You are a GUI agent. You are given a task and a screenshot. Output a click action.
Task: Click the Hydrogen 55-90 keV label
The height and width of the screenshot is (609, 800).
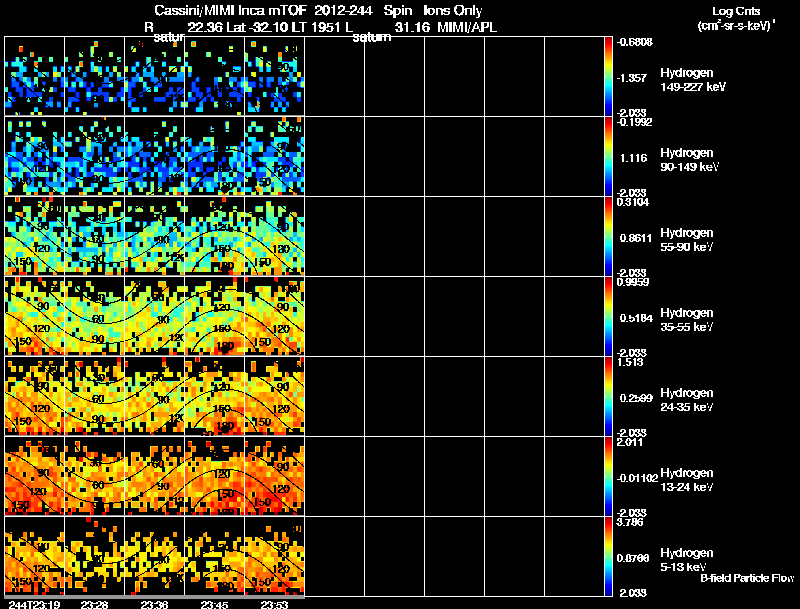tap(687, 240)
